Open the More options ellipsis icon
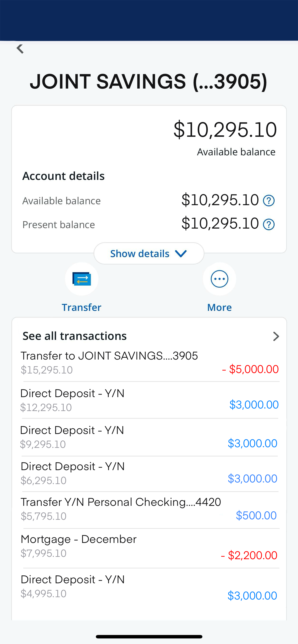This screenshot has width=298, height=644. point(219,279)
